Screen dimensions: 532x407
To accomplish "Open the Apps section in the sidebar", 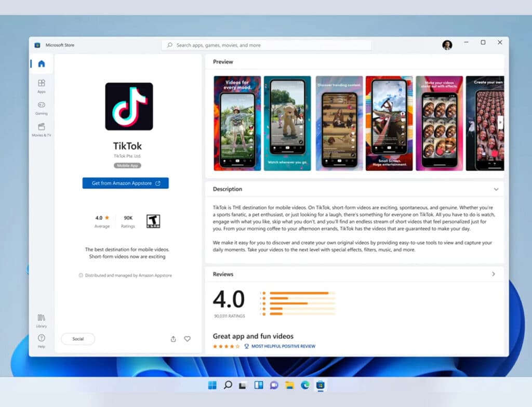I will (42, 86).
